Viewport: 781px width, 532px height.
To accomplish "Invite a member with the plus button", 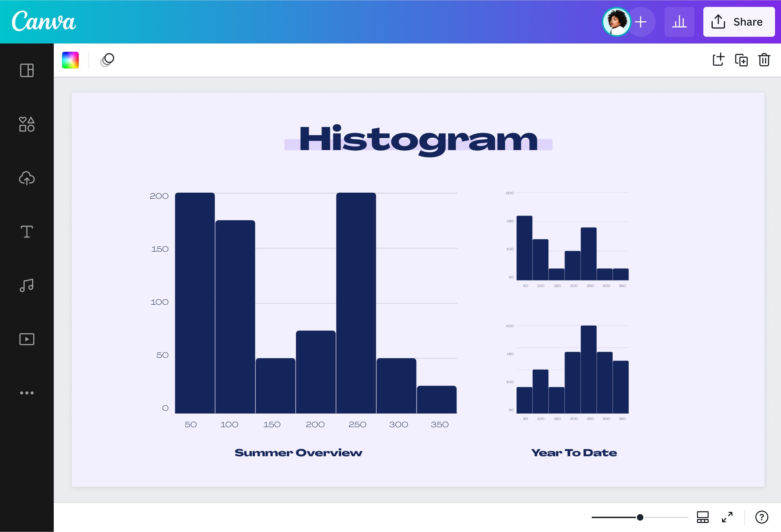I will 640,22.
